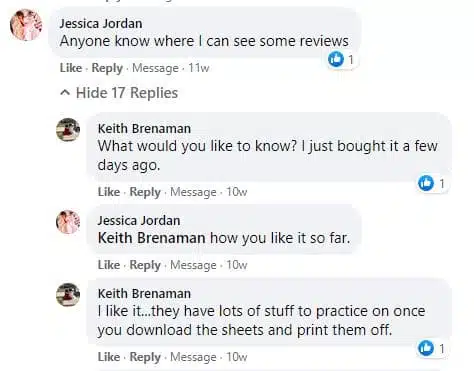
Task: Message Keith from his 'I like it' reply
Action: (x=193, y=357)
